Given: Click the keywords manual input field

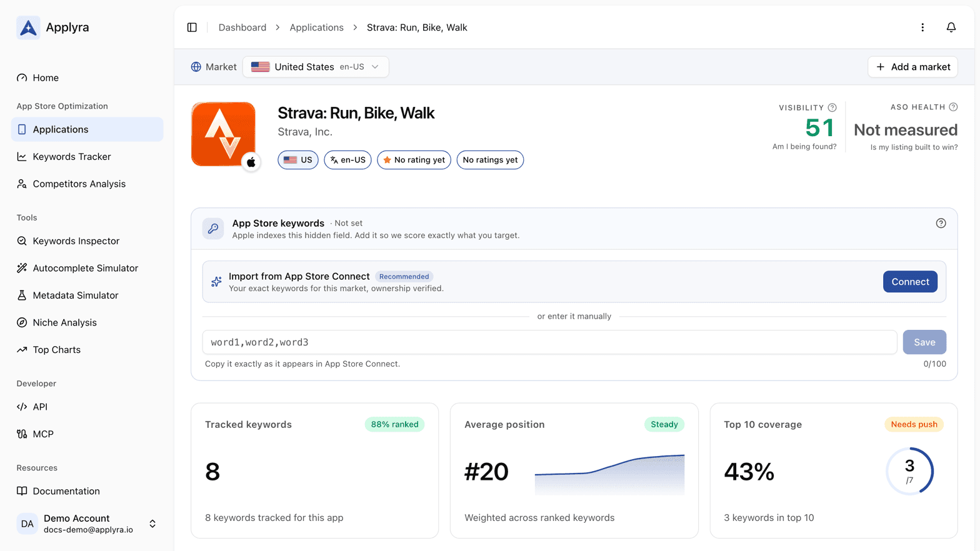Looking at the screenshot, I should click(x=549, y=342).
